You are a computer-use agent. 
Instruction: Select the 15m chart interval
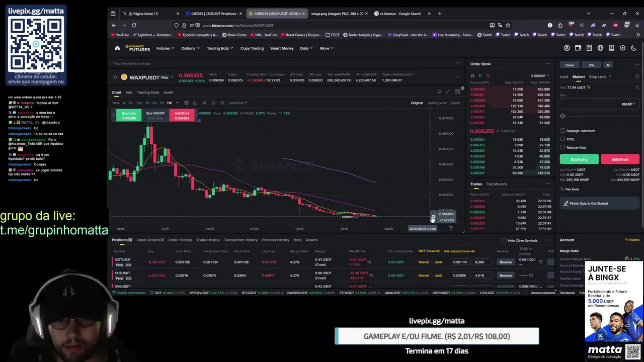(x=139, y=103)
